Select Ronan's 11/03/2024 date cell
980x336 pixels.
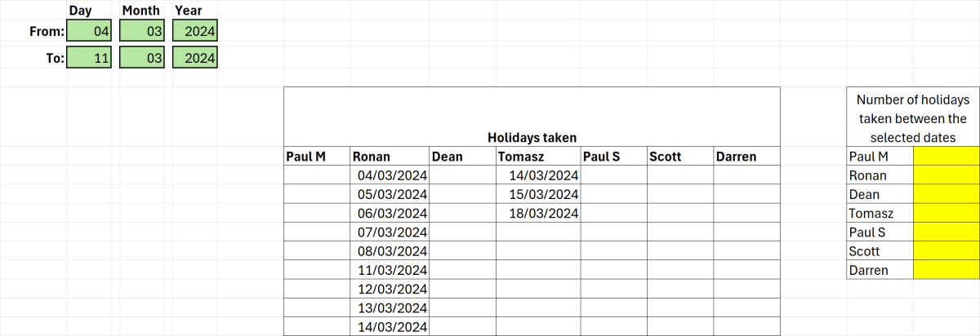pyautogui.click(x=389, y=270)
